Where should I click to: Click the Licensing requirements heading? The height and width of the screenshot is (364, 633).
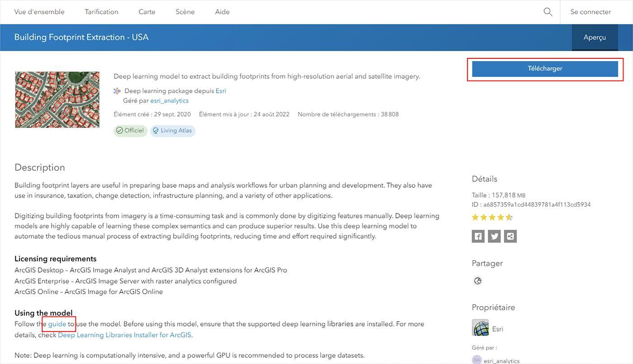[56, 259]
